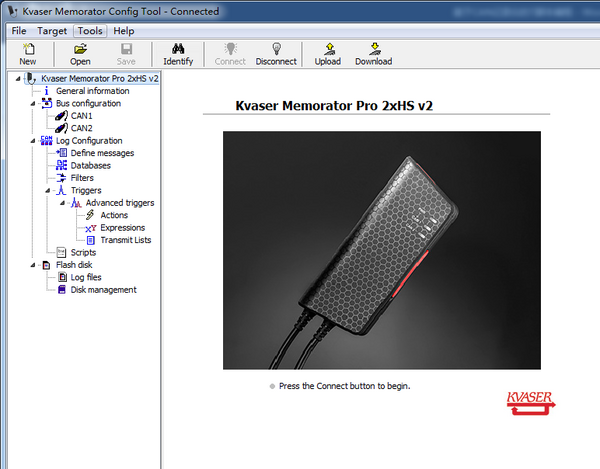Screen dimensions: 600x469
Task: Click the greyed-out Save toolbar icon
Action: pos(126,49)
